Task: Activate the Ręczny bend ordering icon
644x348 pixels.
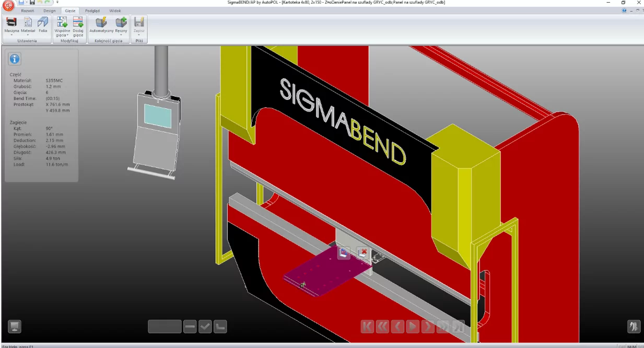Action: pyautogui.click(x=121, y=23)
